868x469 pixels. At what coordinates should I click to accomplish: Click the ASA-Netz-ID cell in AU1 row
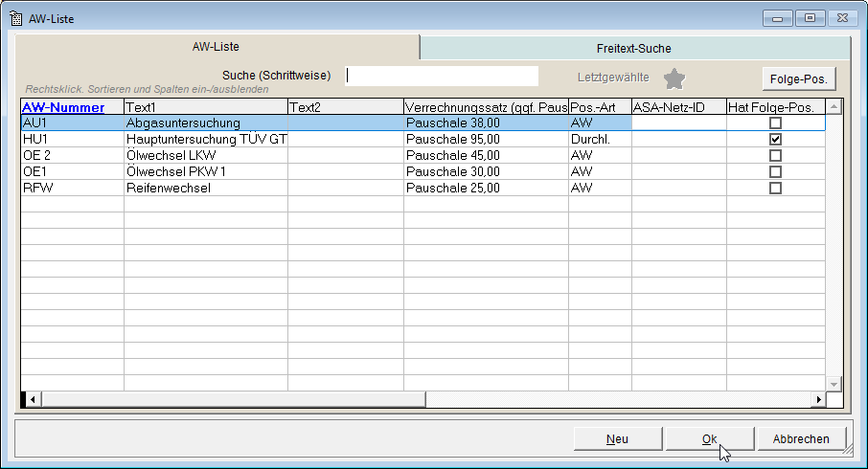click(x=679, y=123)
